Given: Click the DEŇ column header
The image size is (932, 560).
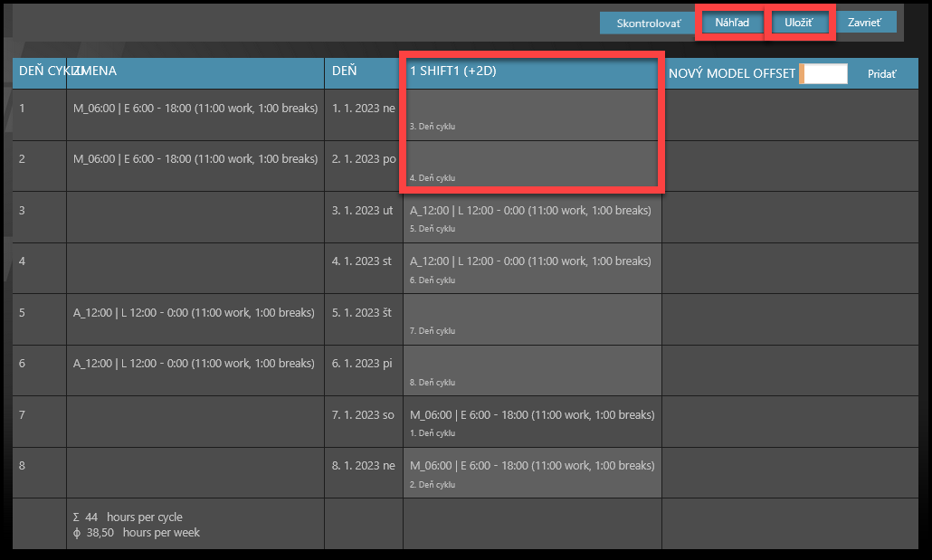Looking at the screenshot, I should (x=363, y=71).
